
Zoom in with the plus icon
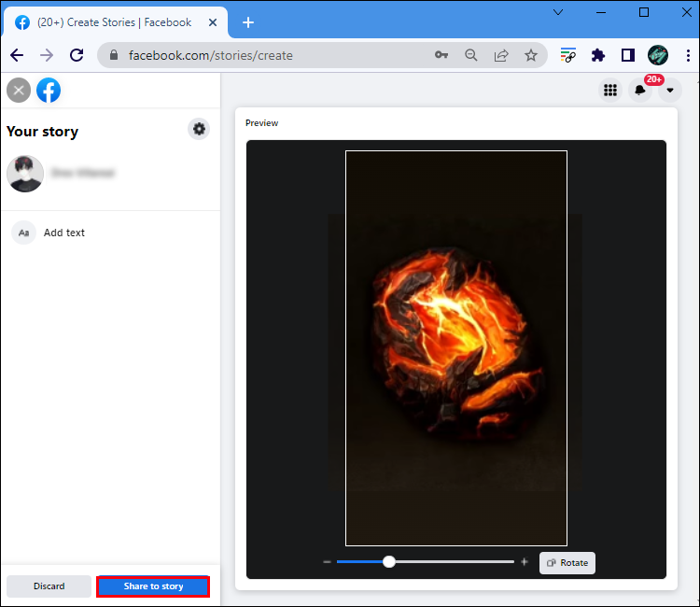point(525,562)
